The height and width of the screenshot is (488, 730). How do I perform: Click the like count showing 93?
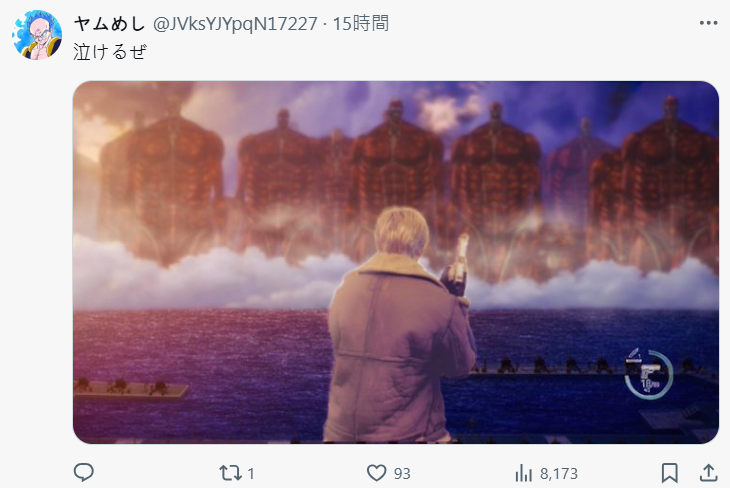pyautogui.click(x=402, y=474)
